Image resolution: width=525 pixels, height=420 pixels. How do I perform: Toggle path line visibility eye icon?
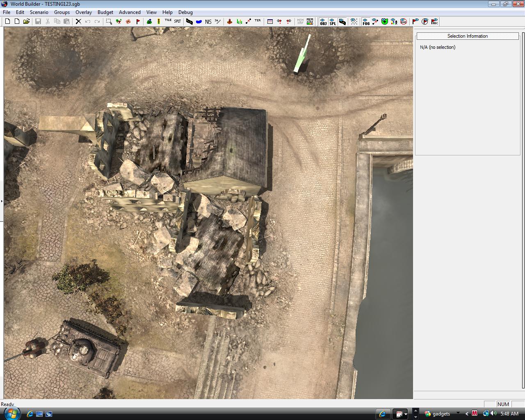click(x=375, y=21)
